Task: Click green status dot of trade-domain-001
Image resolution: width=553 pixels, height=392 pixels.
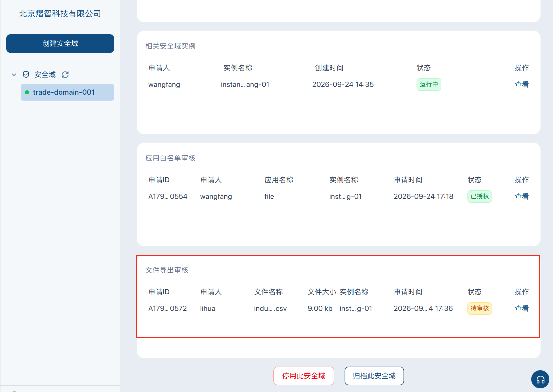Action: 27,92
